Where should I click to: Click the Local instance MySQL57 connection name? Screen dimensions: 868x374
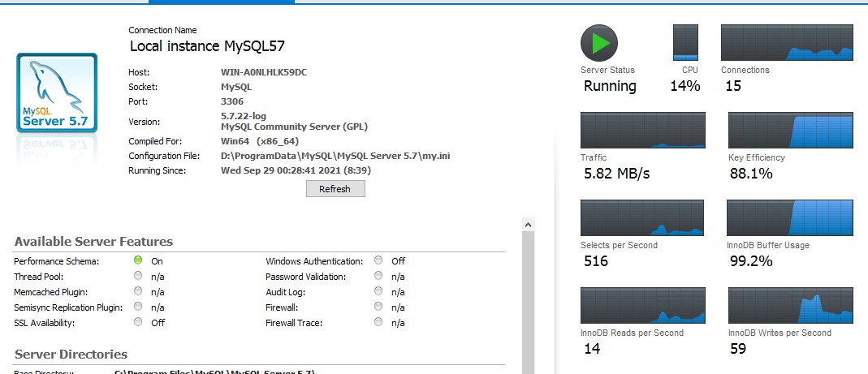207,46
